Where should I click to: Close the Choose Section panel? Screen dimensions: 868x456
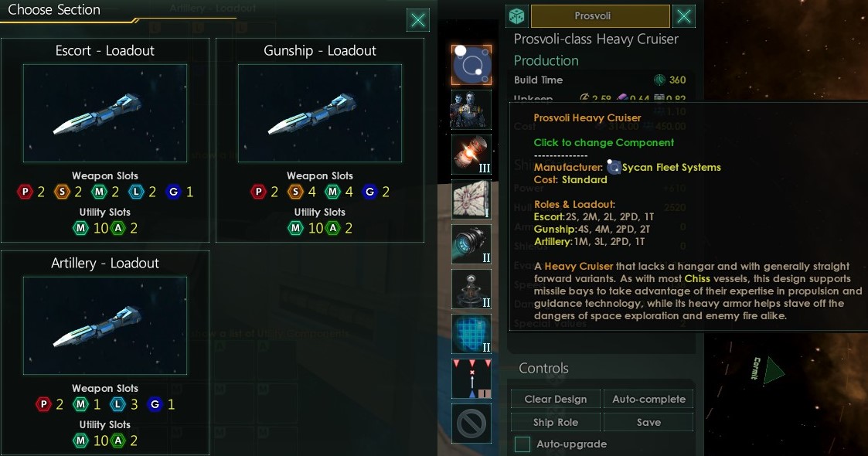click(418, 20)
